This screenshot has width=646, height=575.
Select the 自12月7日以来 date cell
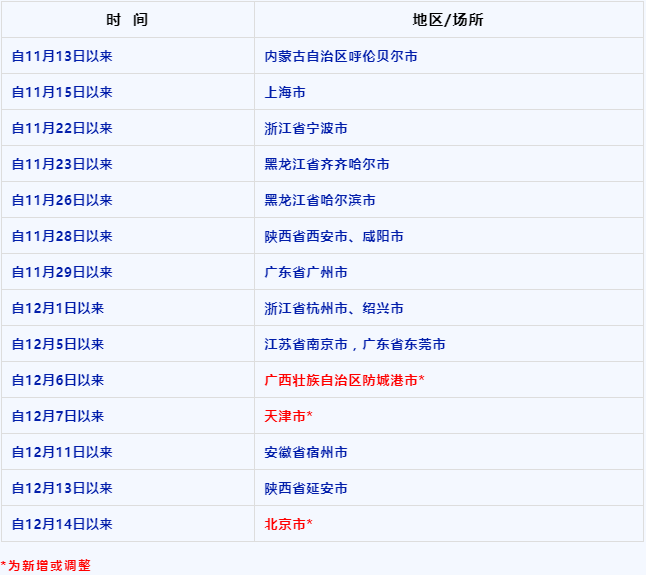(127, 416)
